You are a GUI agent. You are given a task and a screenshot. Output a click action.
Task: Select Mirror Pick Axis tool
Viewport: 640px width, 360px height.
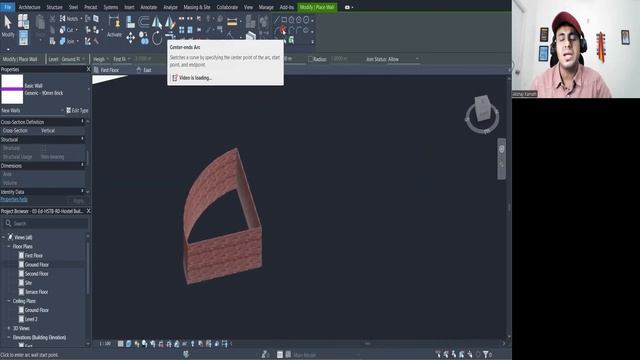pos(157,22)
